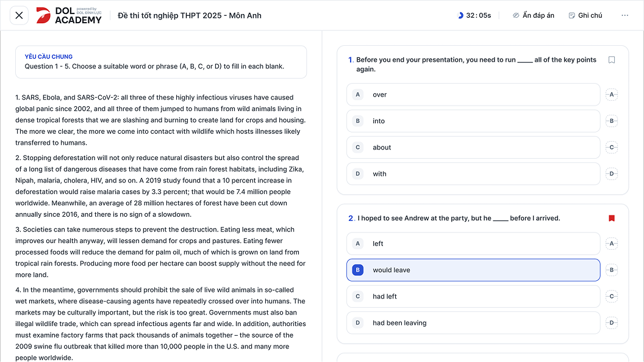Click the 'YÊU CẦU CHUNG' instructions box
Screen dimensions: 644x362
[161, 62]
